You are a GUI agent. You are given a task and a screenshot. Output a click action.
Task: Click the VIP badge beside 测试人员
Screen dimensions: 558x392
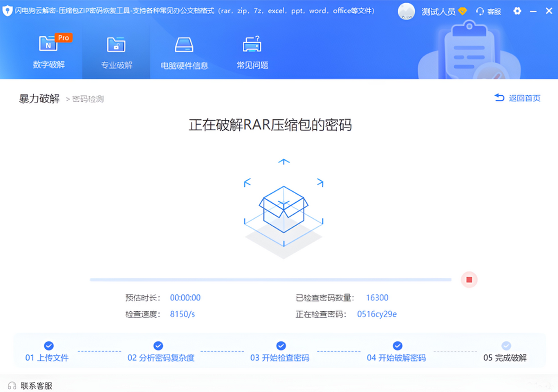[462, 11]
